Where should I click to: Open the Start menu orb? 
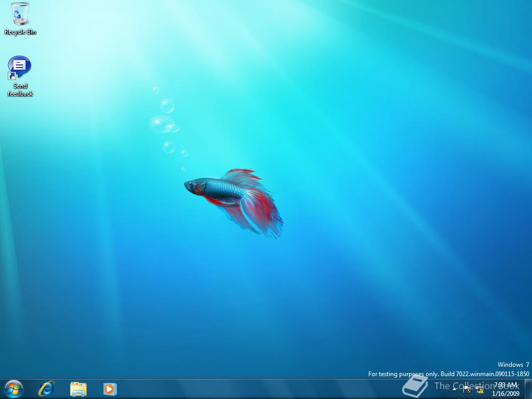pyautogui.click(x=14, y=389)
